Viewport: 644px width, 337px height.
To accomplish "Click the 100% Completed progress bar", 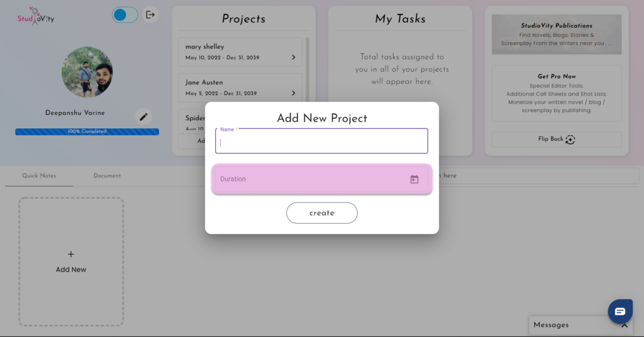I will (87, 132).
